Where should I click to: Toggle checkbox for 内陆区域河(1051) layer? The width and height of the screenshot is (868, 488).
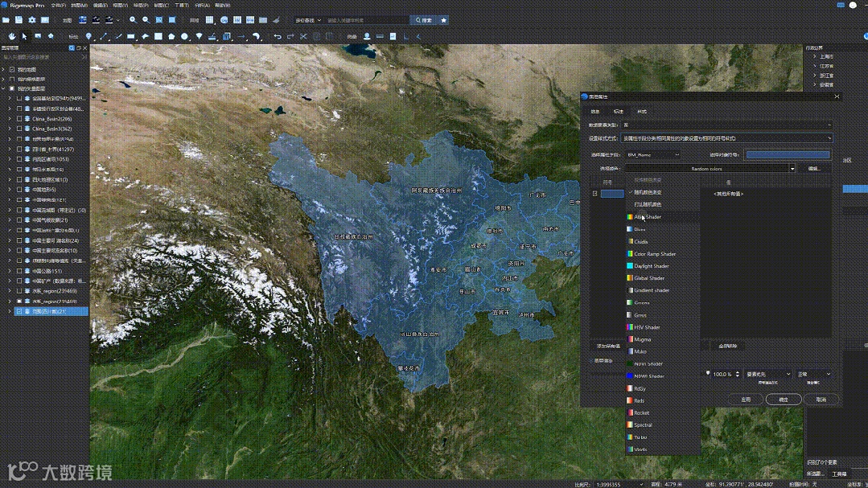point(19,159)
